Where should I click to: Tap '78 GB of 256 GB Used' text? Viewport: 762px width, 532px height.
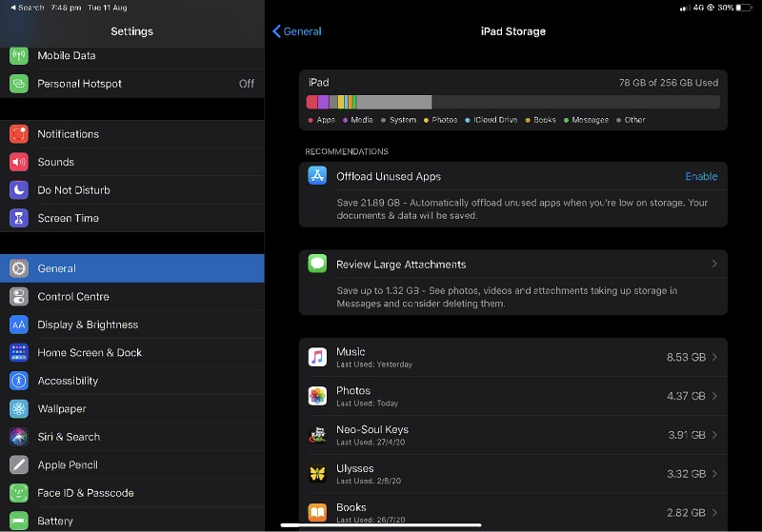669,83
